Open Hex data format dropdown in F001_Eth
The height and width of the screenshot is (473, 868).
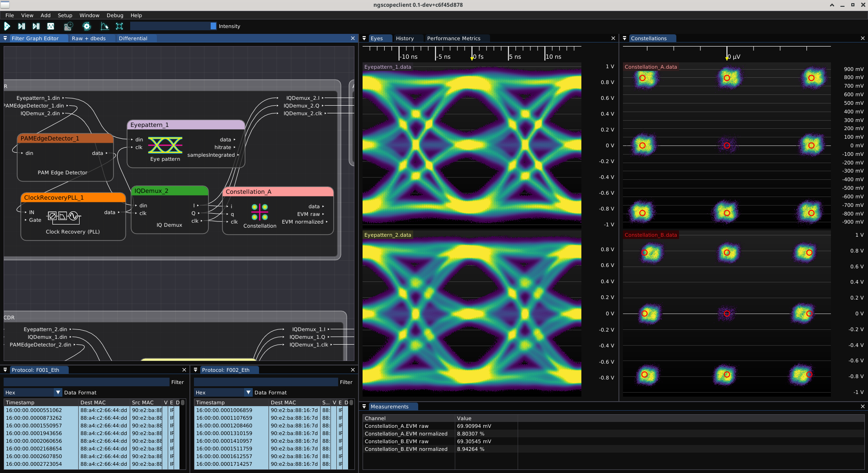[33, 393]
